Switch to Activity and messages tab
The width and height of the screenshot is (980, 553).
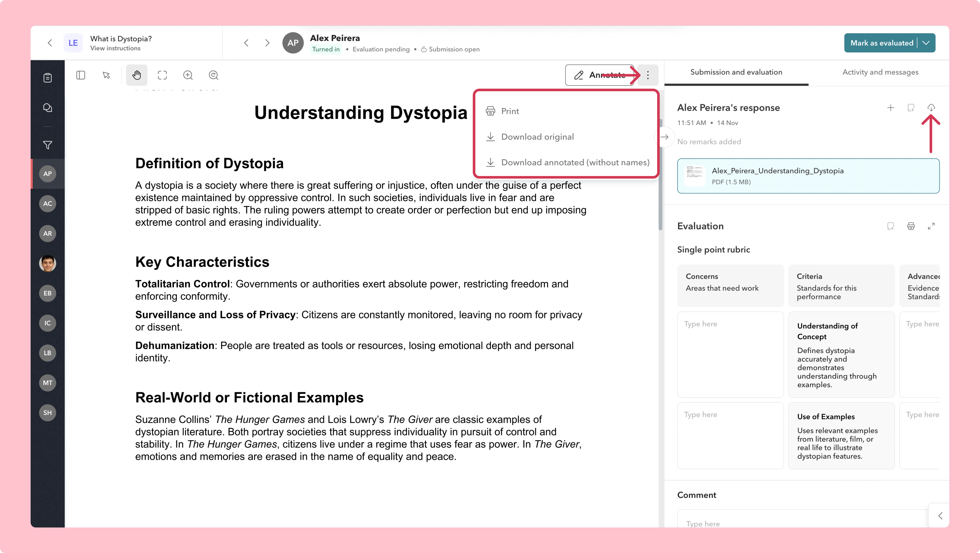[x=880, y=72]
